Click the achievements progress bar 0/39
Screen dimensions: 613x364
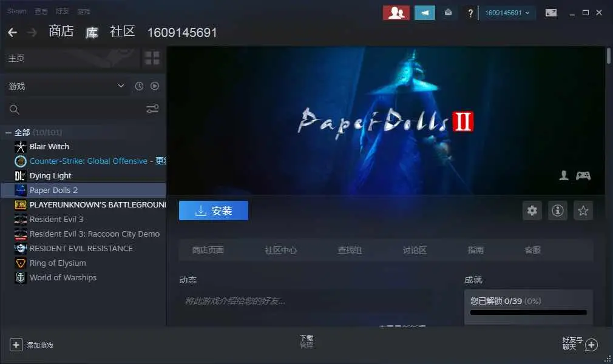(x=529, y=312)
